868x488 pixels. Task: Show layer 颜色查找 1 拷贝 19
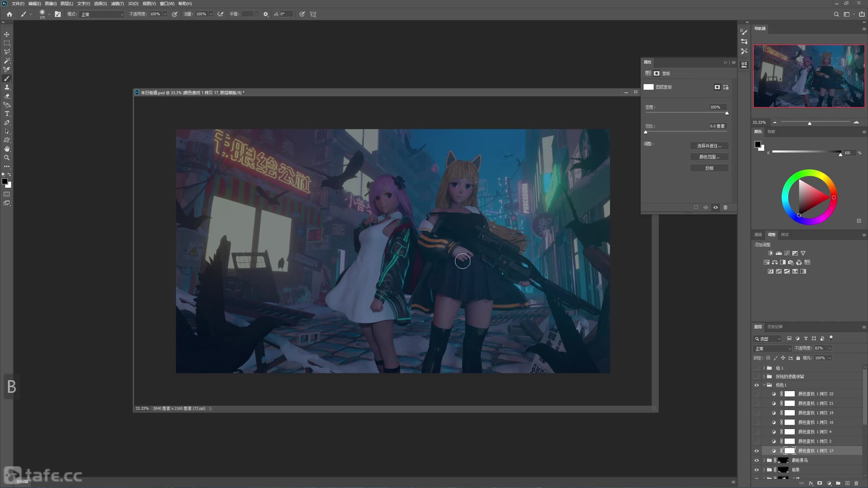click(756, 413)
